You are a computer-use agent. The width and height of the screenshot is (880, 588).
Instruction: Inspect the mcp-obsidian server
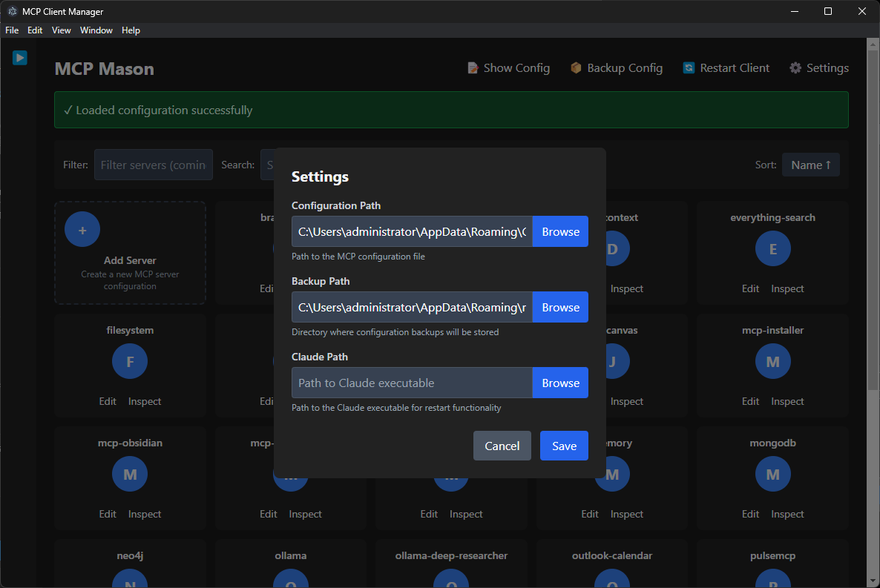pos(144,514)
